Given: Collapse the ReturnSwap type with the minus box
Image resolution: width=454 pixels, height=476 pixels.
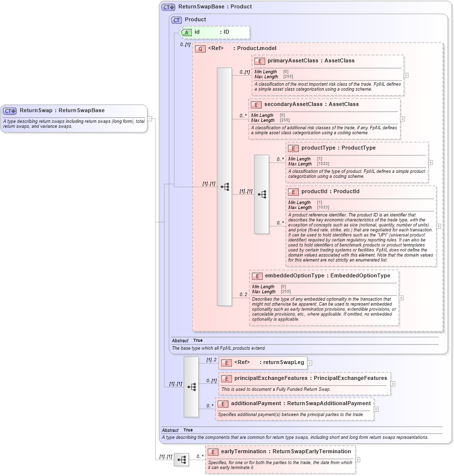Looking at the screenshot, I should point(150,119).
